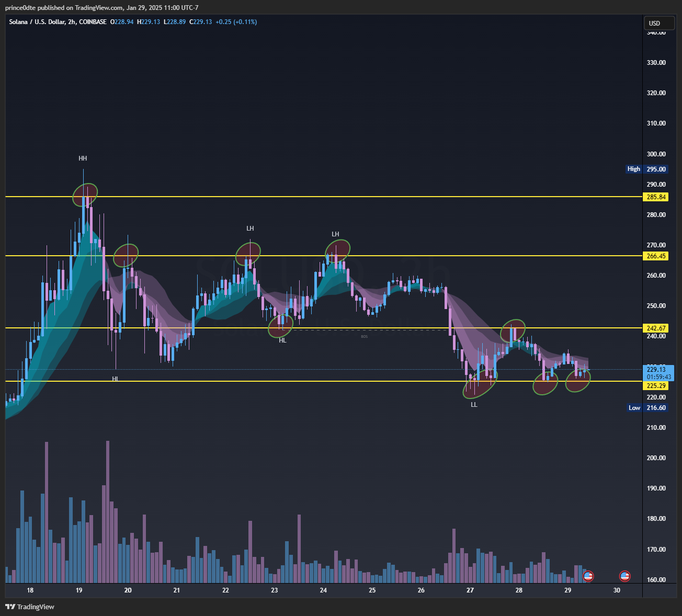The height and width of the screenshot is (616, 682).
Task: Click the change value +0.25 (+0.11%)
Action: point(236,22)
